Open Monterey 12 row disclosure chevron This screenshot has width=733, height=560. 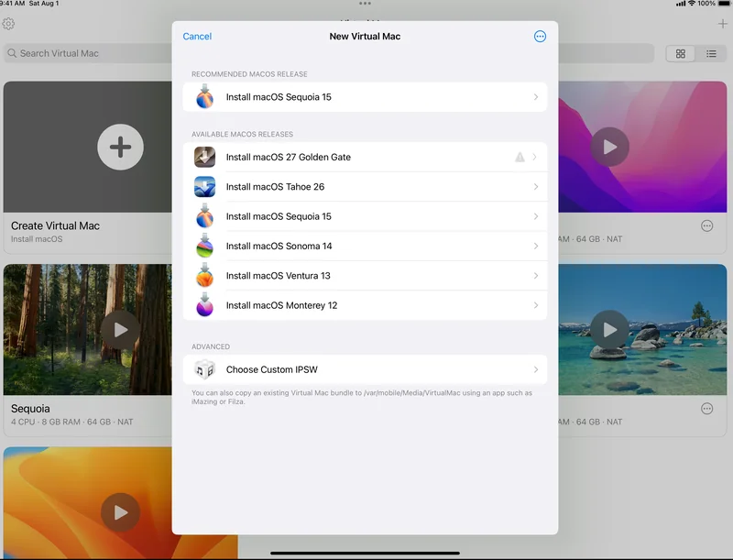pyautogui.click(x=536, y=305)
